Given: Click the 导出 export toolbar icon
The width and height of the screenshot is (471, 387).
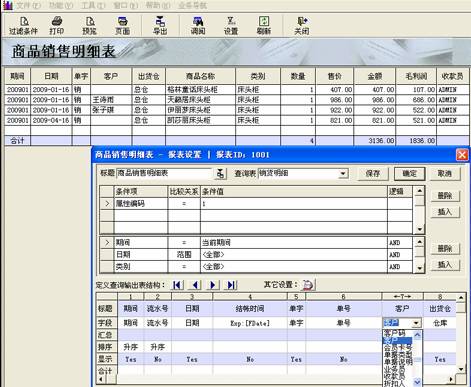Looking at the screenshot, I should pos(160,26).
